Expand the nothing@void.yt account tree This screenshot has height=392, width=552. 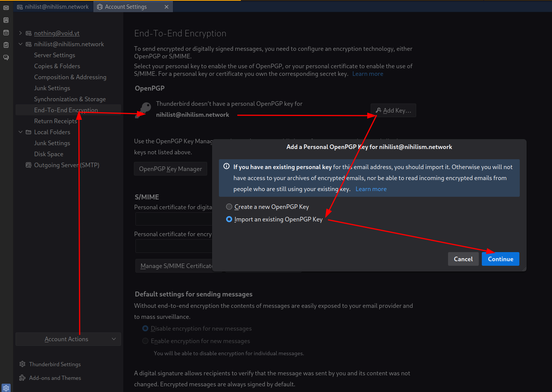tap(20, 33)
